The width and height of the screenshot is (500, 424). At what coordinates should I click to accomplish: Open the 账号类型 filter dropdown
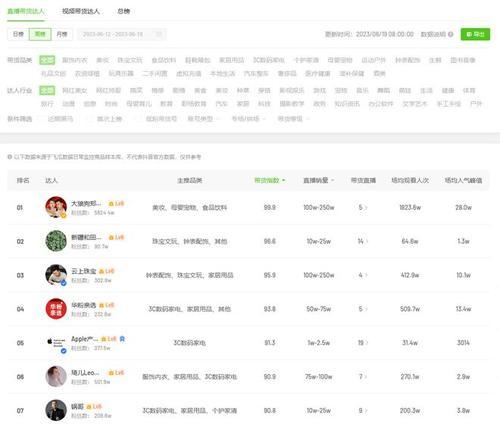point(203,119)
